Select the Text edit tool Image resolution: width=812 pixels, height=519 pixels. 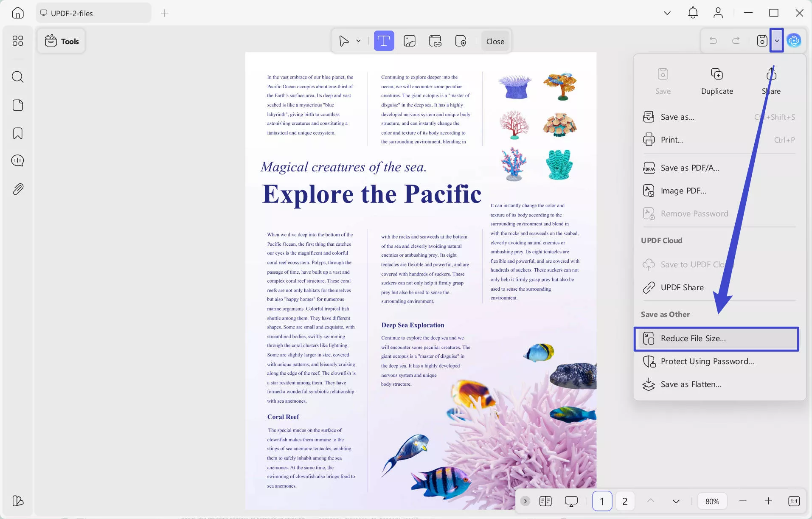tap(384, 41)
